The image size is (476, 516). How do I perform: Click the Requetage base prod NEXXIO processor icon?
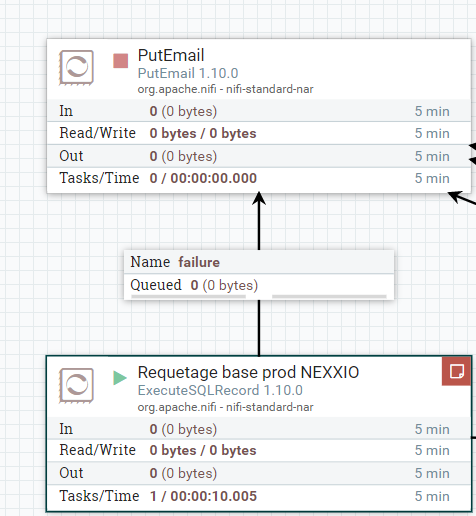pos(76,386)
